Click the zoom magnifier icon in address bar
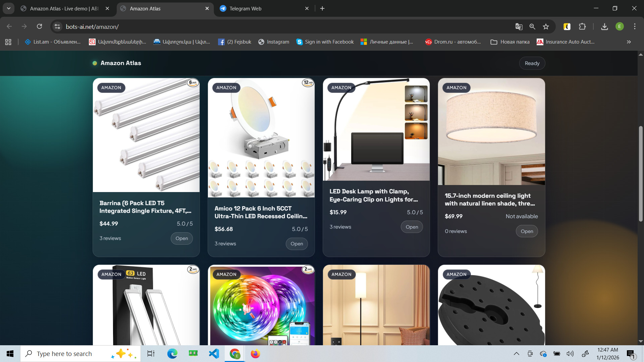The image size is (644, 362). [532, 27]
